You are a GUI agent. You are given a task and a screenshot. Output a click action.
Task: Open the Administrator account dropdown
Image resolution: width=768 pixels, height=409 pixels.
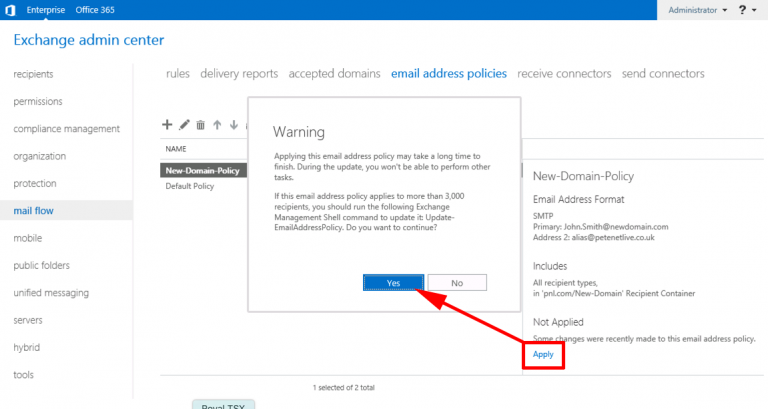[697, 10]
